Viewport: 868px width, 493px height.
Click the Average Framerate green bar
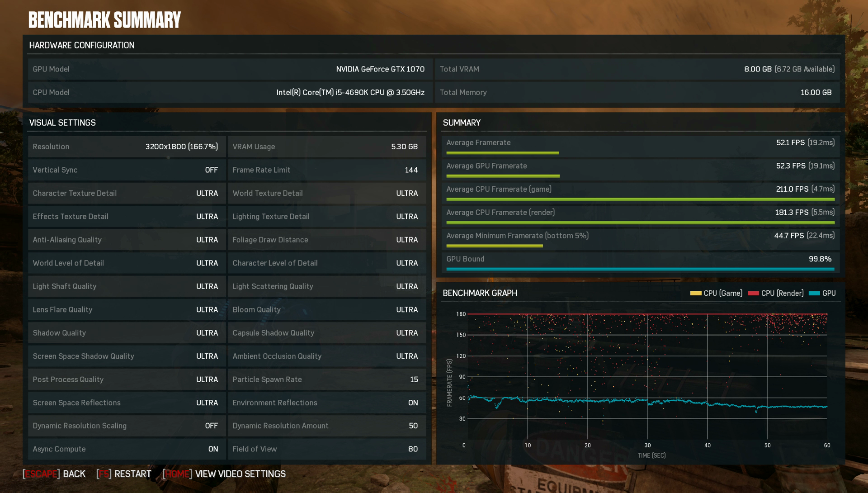(502, 153)
